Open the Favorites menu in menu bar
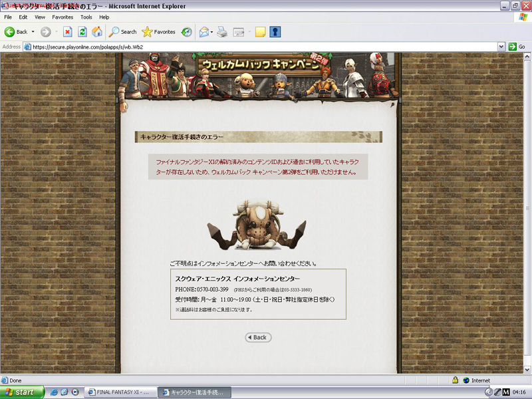The height and width of the screenshot is (399, 532). tap(63, 17)
